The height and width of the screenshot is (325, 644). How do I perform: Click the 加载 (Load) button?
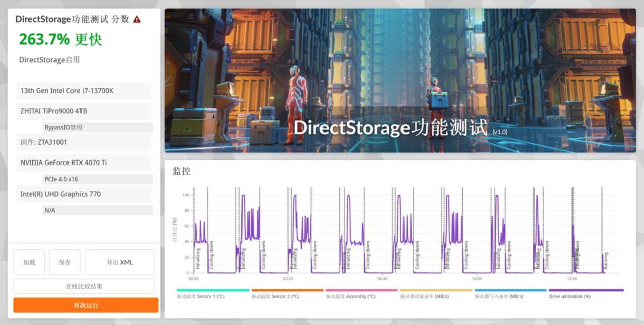coord(29,262)
